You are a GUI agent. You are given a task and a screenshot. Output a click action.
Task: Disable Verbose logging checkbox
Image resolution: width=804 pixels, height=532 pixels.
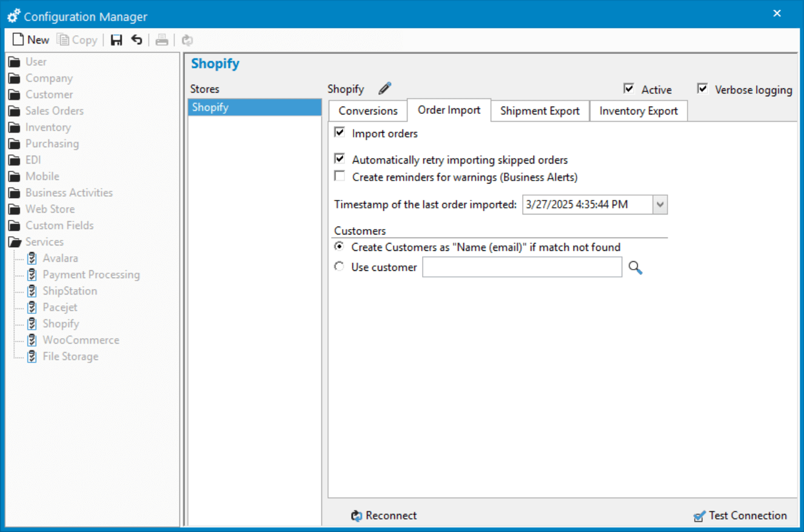point(703,88)
